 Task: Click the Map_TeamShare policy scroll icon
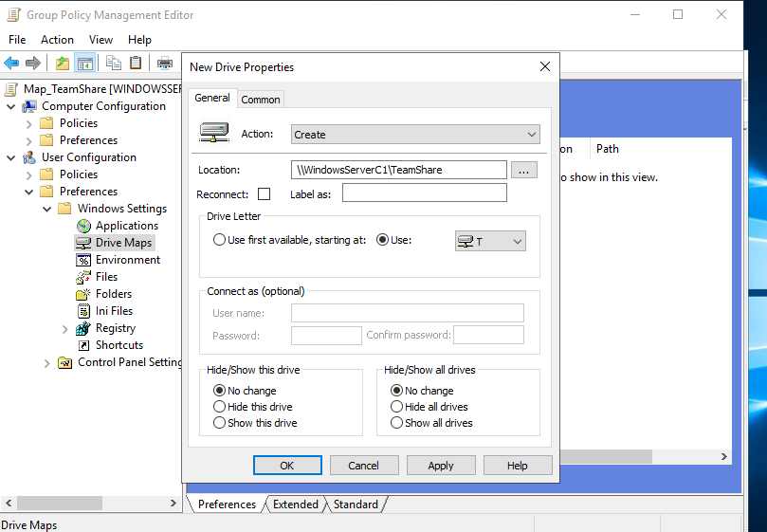coord(11,89)
